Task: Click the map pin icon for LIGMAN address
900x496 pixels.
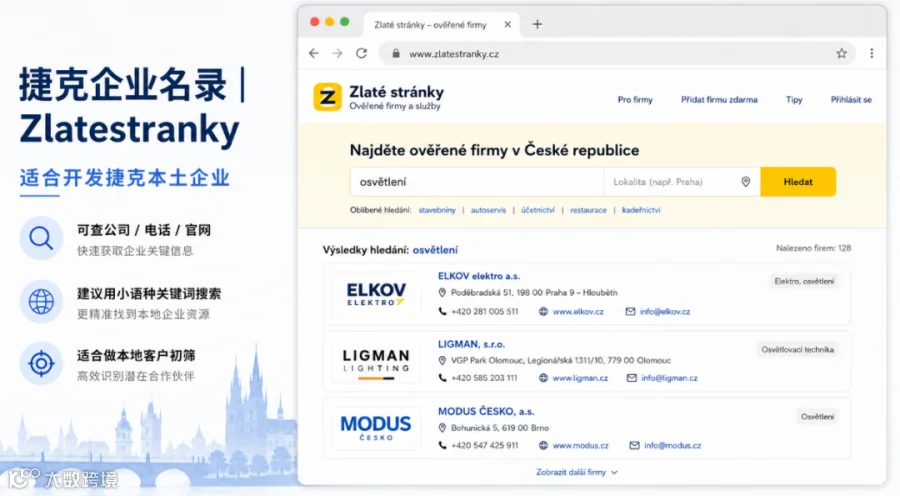Action: click(442, 361)
